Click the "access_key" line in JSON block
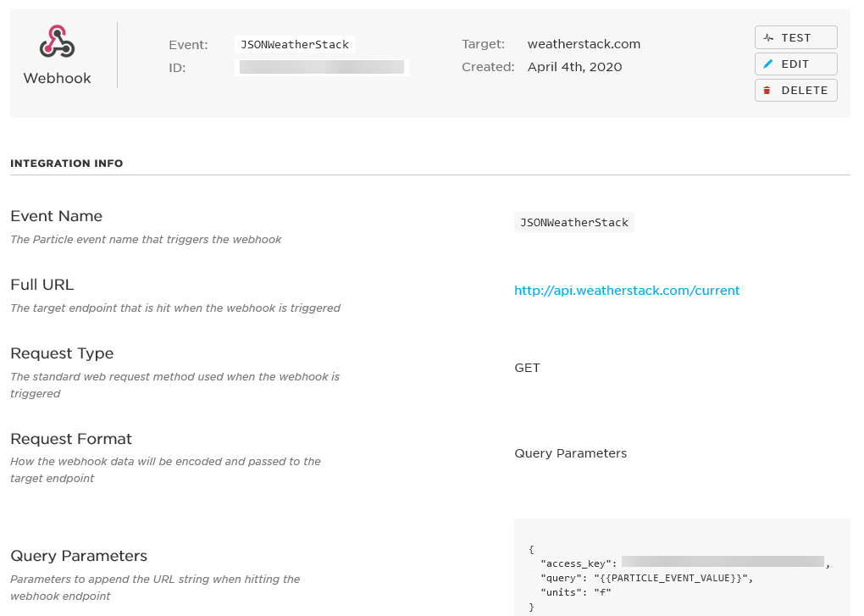This screenshot has width=864, height=616. (685, 563)
